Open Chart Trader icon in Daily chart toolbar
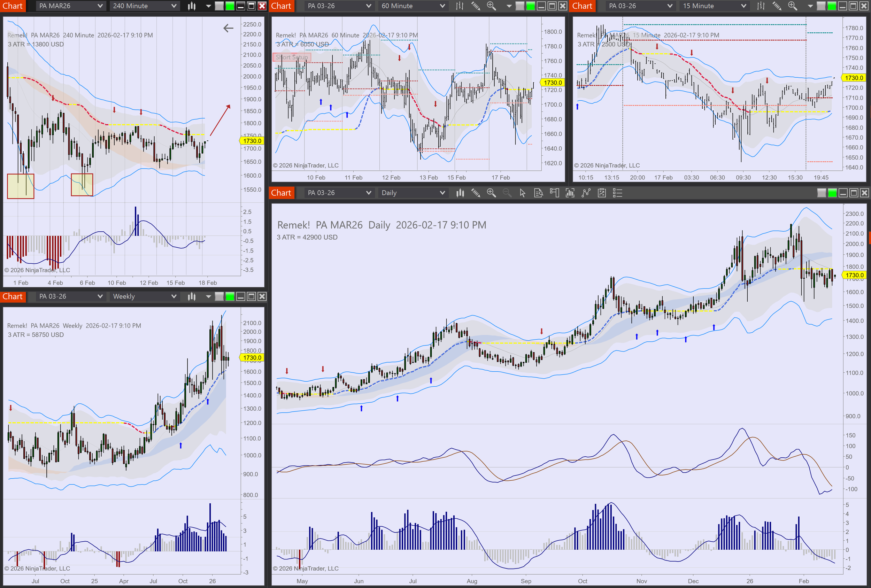 tap(554, 193)
